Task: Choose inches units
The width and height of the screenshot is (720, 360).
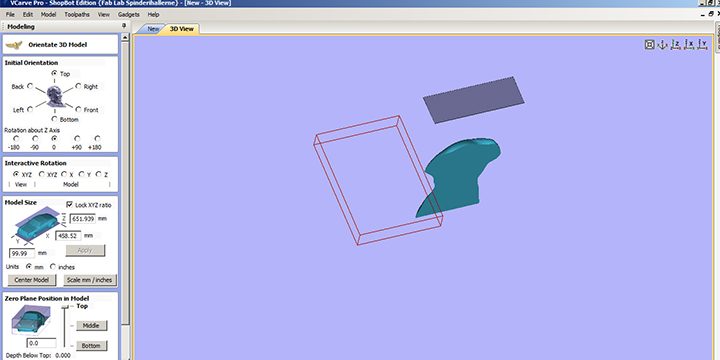Action: [53, 266]
